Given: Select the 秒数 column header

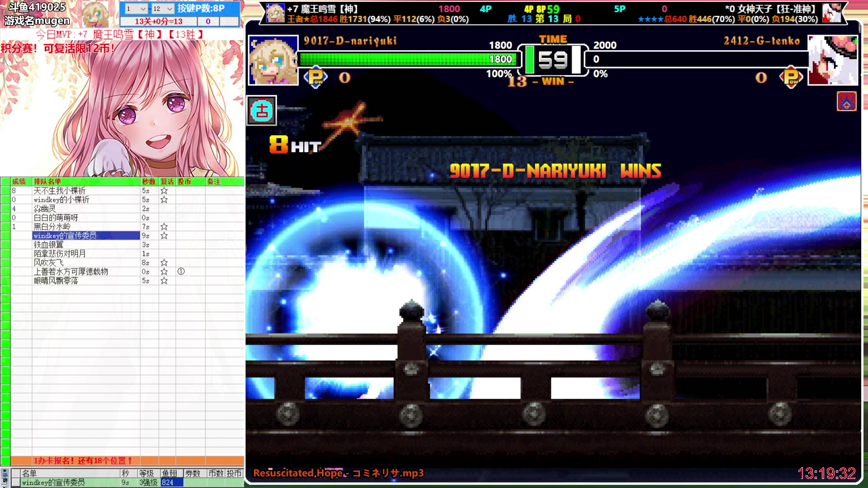Looking at the screenshot, I should coord(149,182).
